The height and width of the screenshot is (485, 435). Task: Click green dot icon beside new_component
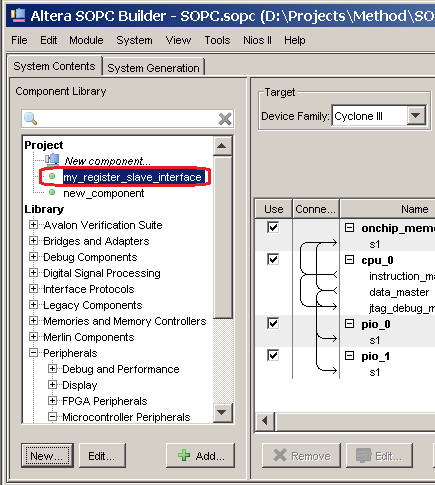tap(52, 192)
